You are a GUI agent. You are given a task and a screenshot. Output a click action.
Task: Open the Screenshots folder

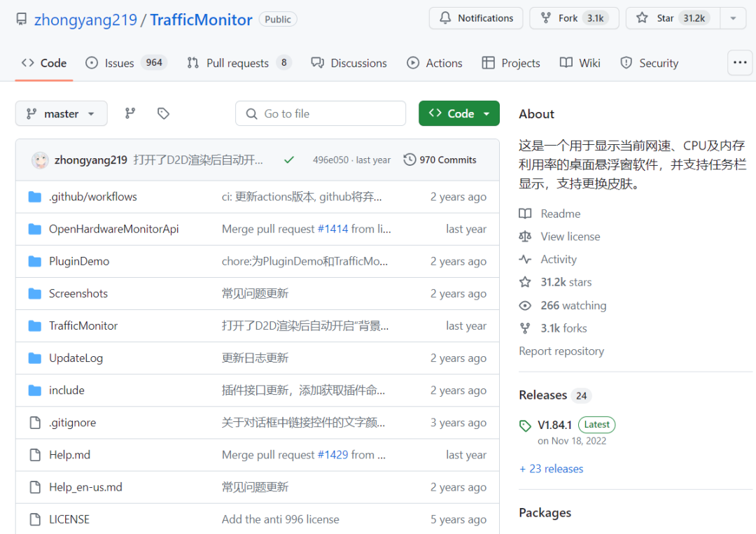78,293
